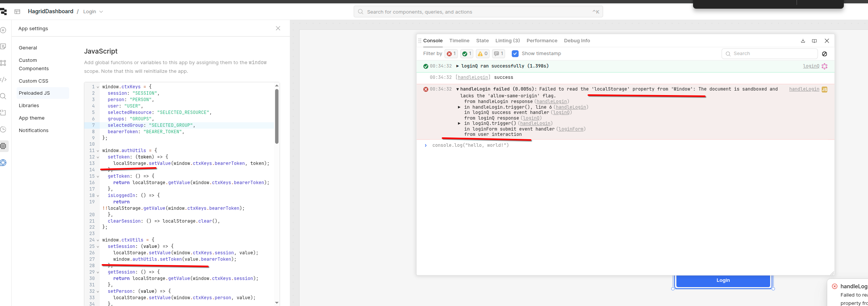Click the pages layout icon beside HagridDashboard
The height and width of the screenshot is (306, 868).
pos(17,12)
